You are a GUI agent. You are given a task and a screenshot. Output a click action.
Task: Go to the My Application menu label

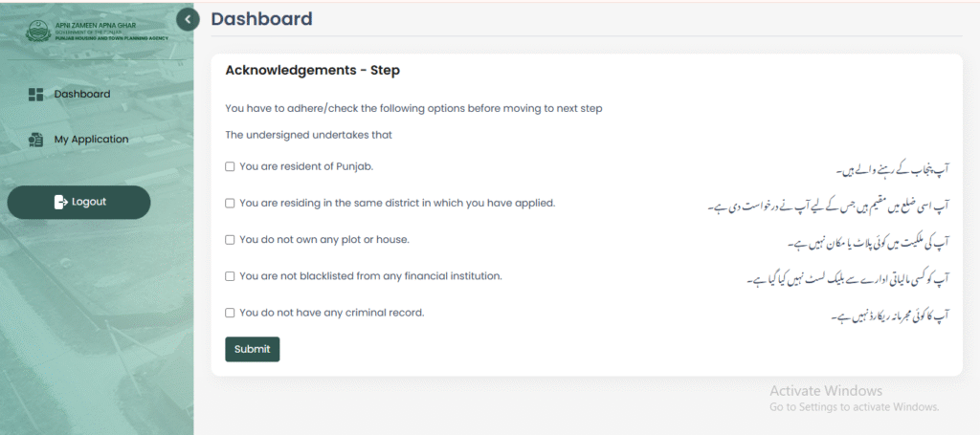[91, 140]
